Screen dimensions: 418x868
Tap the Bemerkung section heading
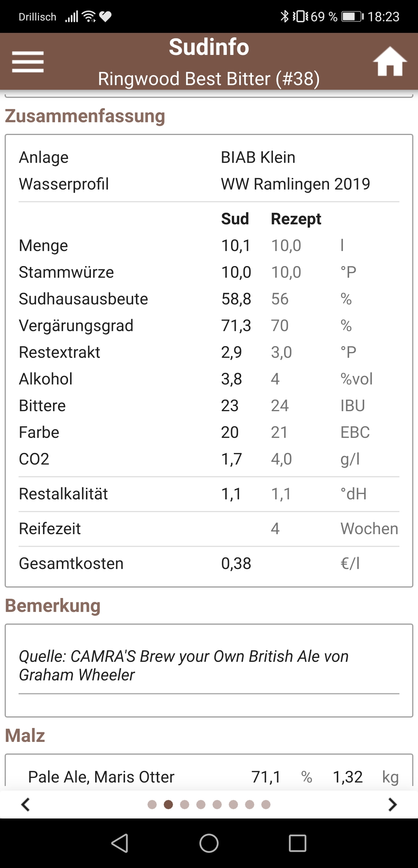(x=53, y=606)
